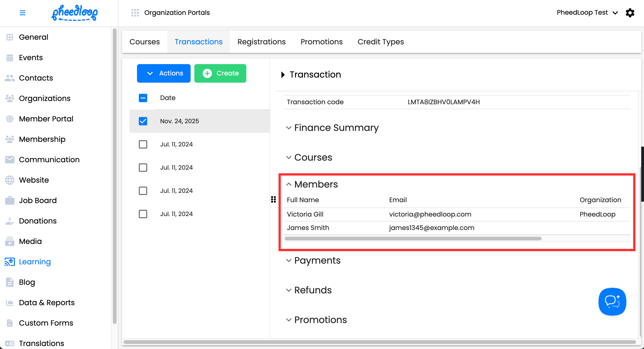The image size is (644, 349).
Task: Check the first Jul. 11, 2024 transaction
Action: pos(143,145)
